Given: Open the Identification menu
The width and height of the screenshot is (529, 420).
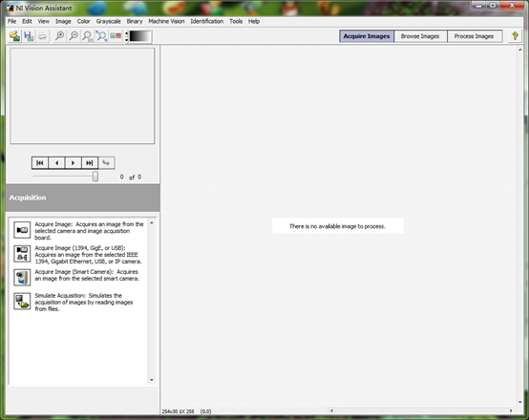Looking at the screenshot, I should pos(207,21).
